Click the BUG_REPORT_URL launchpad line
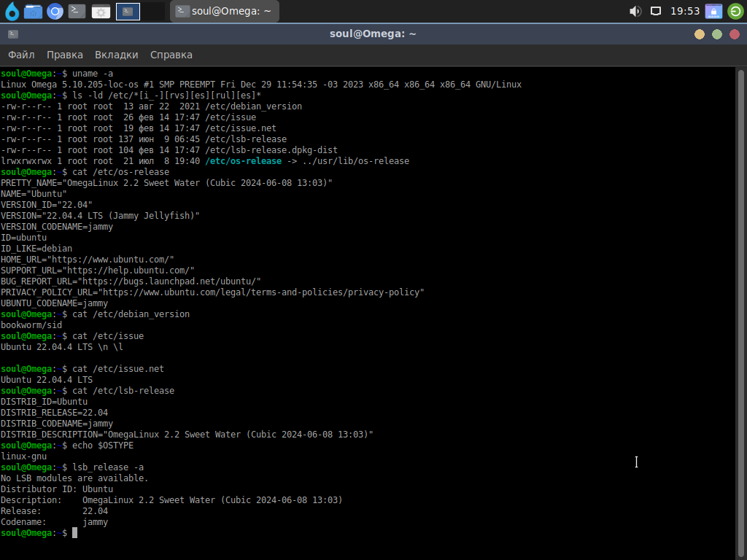747x560 pixels. (x=131, y=282)
